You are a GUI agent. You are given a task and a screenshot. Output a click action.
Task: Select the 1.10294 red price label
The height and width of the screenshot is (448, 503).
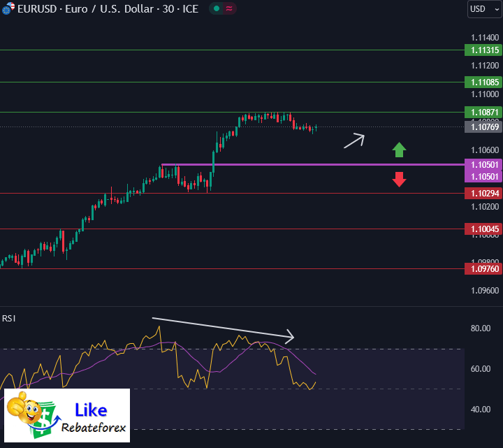[483, 193]
